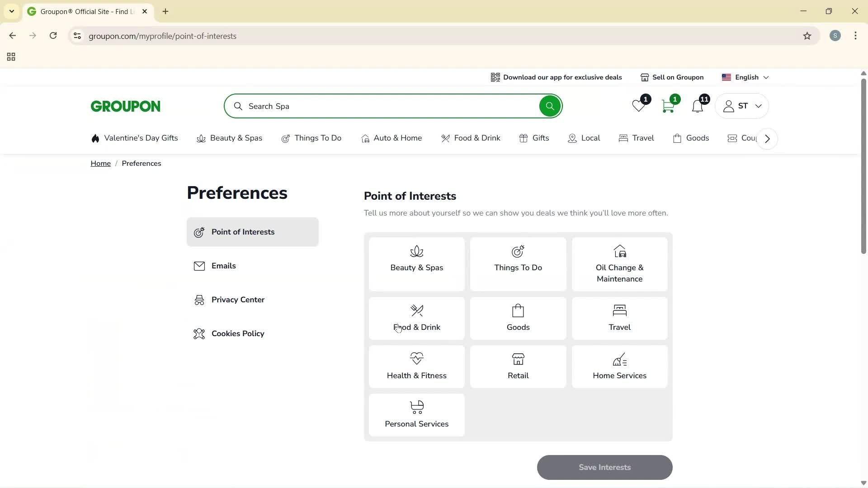
Task: Click the Download our app QR icon
Action: click(495, 77)
